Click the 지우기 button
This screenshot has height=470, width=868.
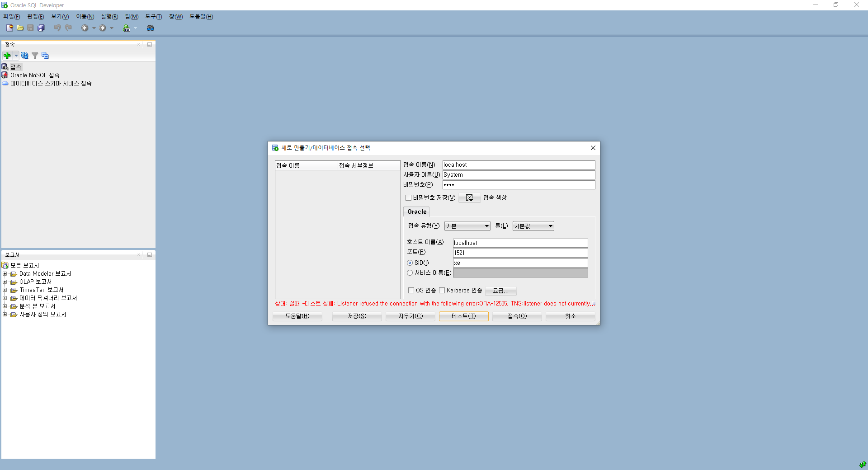410,316
